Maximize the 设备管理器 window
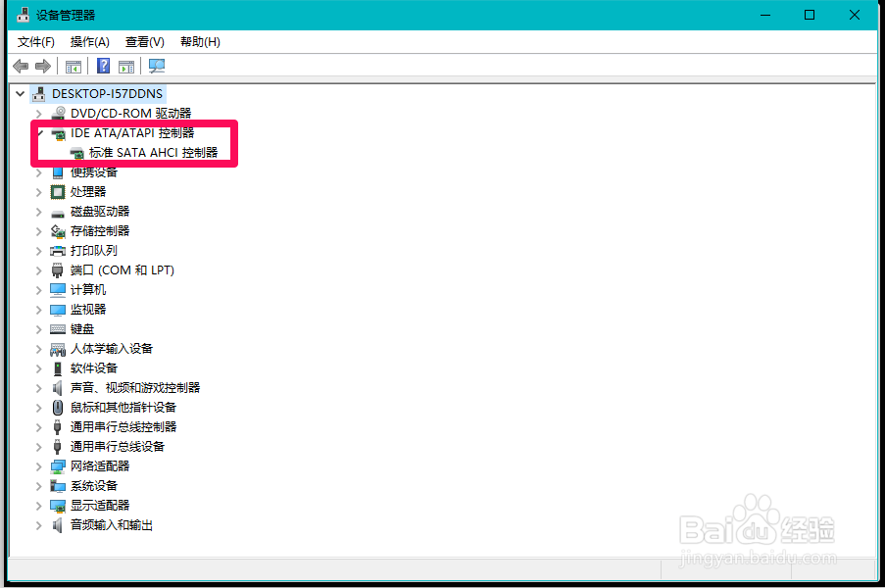The image size is (885, 588). click(x=810, y=15)
